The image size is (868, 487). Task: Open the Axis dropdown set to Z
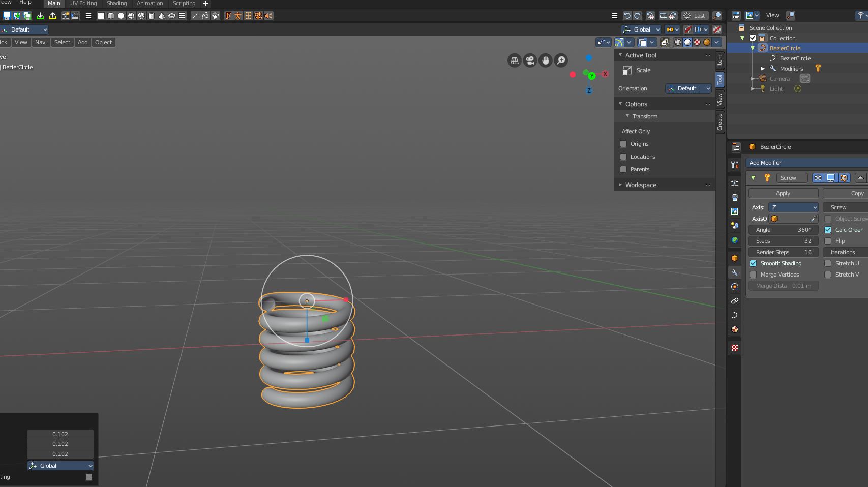coord(793,207)
